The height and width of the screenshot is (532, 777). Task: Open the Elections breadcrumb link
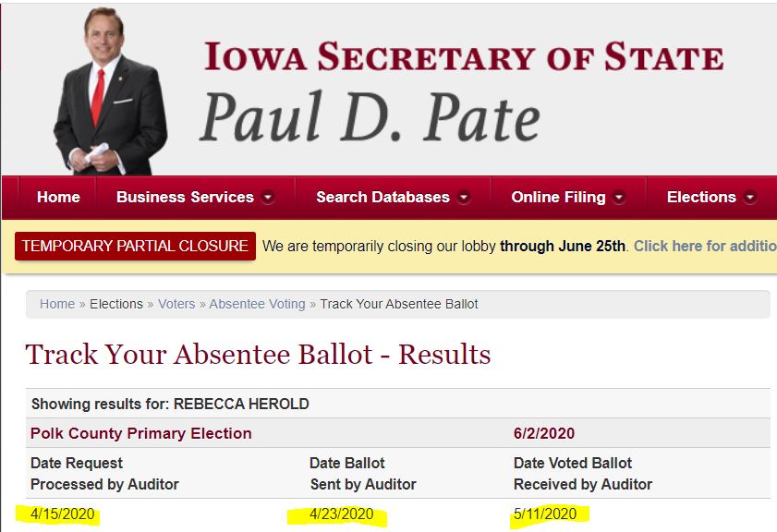[x=116, y=304]
